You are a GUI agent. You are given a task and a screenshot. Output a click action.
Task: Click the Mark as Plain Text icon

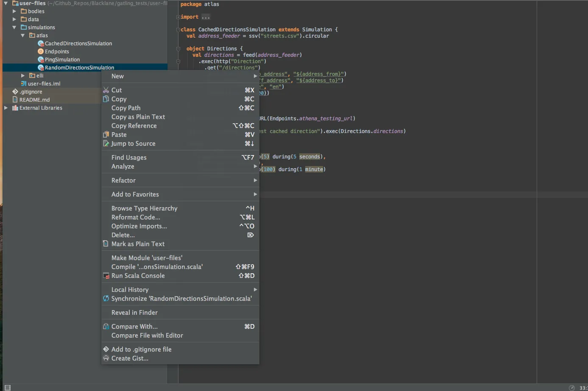coord(106,244)
